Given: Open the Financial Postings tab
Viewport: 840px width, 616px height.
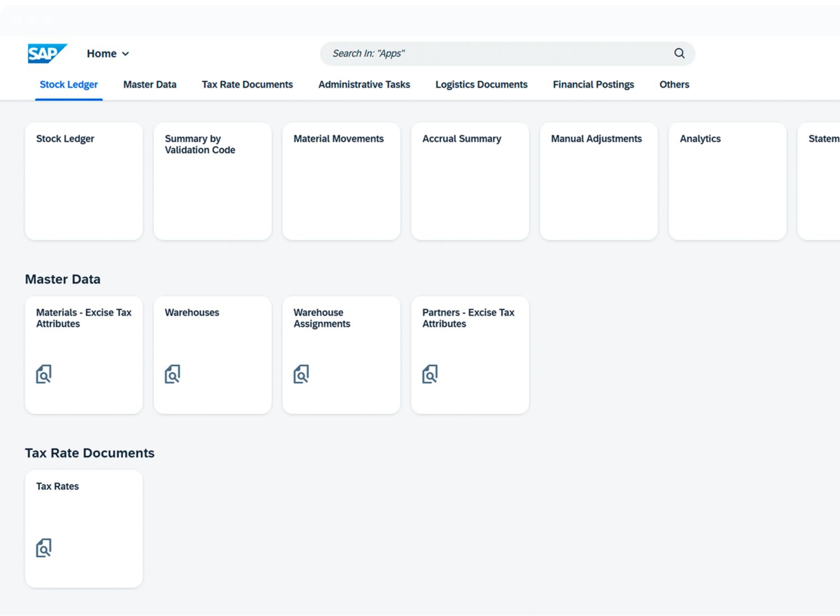Looking at the screenshot, I should coord(593,85).
